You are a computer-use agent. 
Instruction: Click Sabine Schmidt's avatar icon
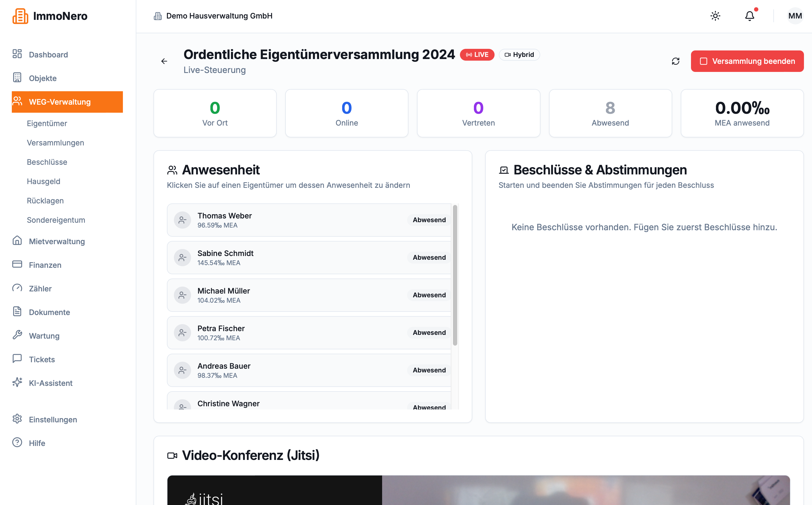(182, 258)
